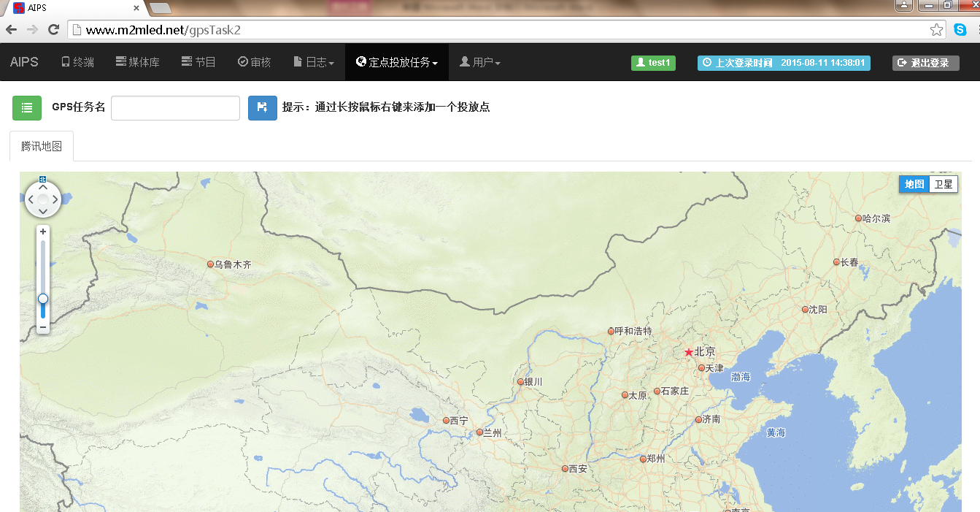Click the 银川 city marker dot
980x512 pixels.
520,382
